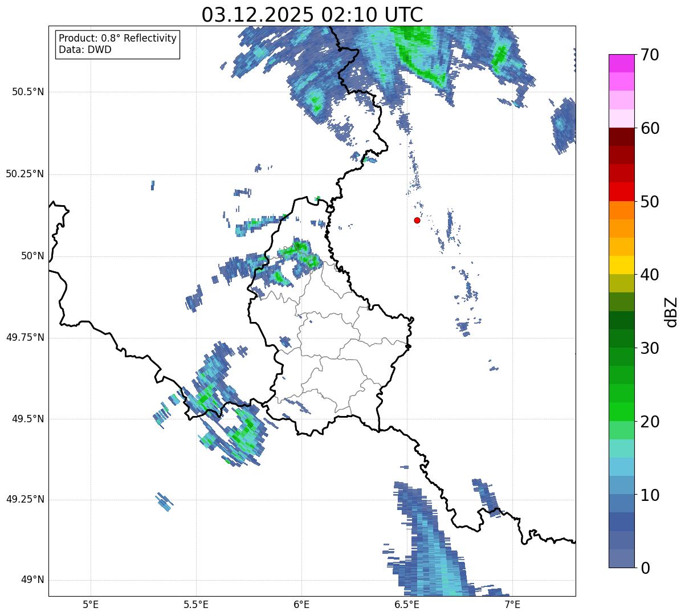Choose the grey-blue swatch just above 0
This screenshot has width=685, height=616.
pos(622,558)
